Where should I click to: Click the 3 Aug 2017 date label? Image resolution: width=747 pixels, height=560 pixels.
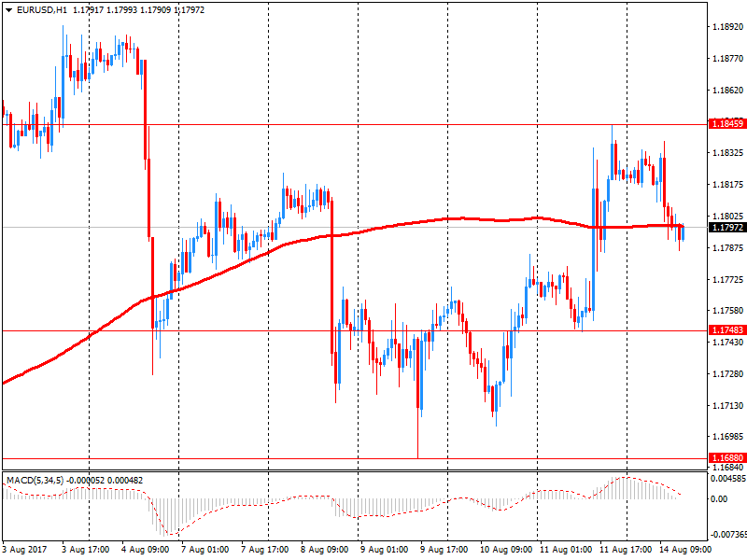[25, 550]
